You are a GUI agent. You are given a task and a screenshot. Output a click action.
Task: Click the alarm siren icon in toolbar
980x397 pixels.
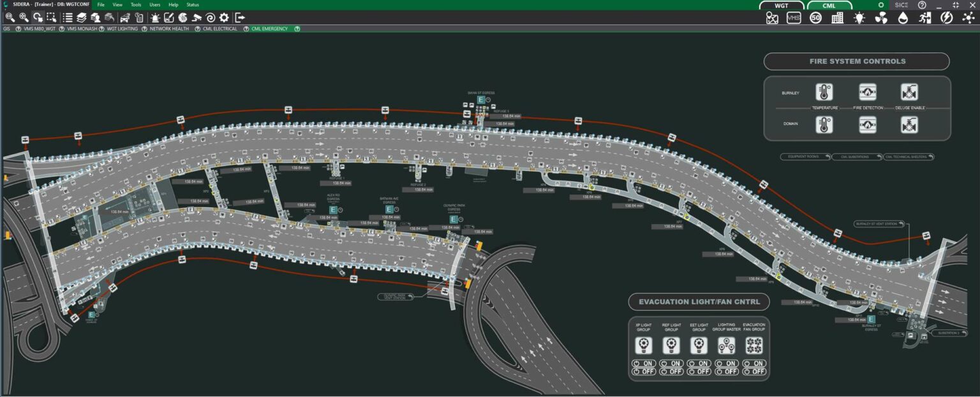tap(156, 17)
